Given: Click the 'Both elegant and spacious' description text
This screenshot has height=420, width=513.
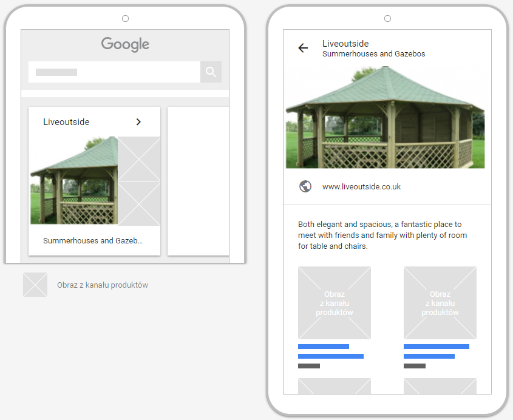Looking at the screenshot, I should [x=382, y=235].
